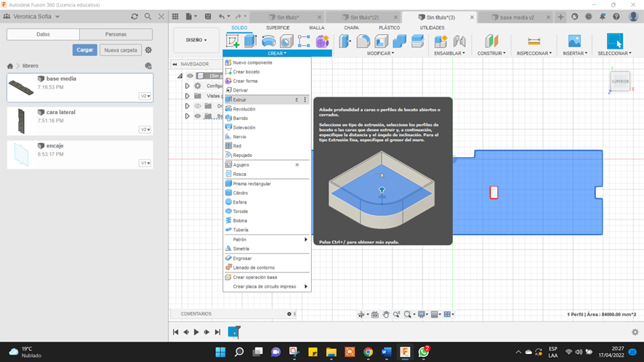Open the MODIFICAR dropdown menu
This screenshot has width=644, height=362.
tap(379, 53)
